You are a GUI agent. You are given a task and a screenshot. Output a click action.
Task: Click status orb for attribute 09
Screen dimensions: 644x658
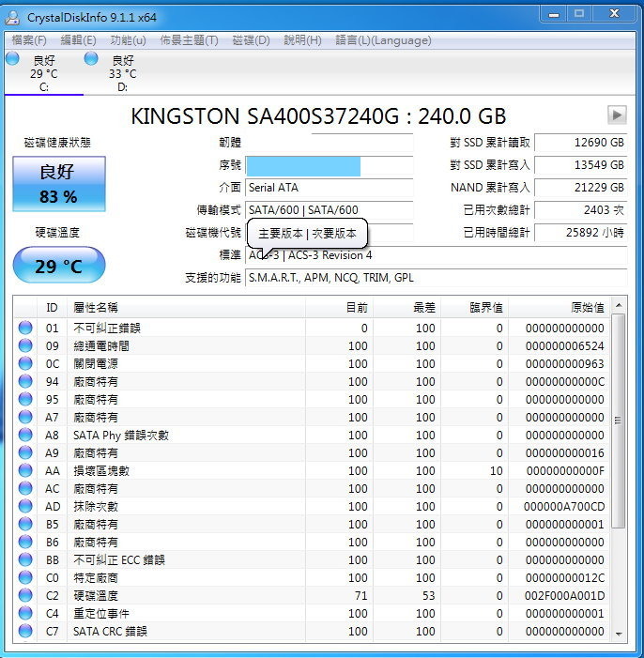click(x=25, y=345)
